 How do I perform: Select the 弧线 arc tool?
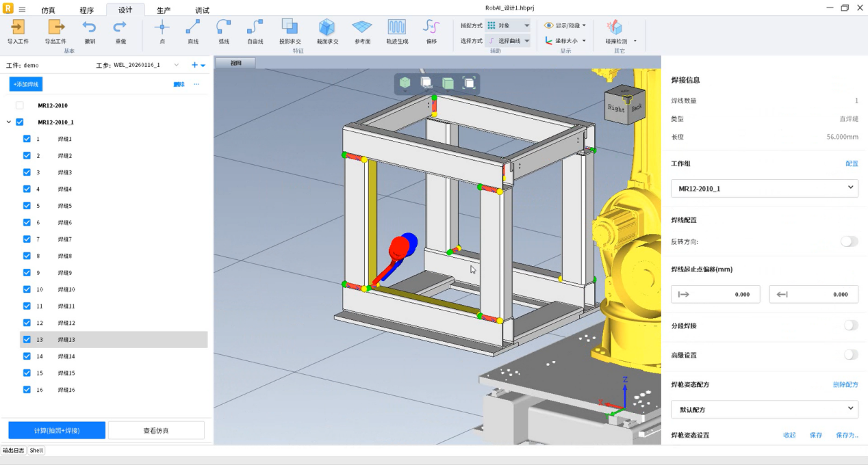[223, 27]
